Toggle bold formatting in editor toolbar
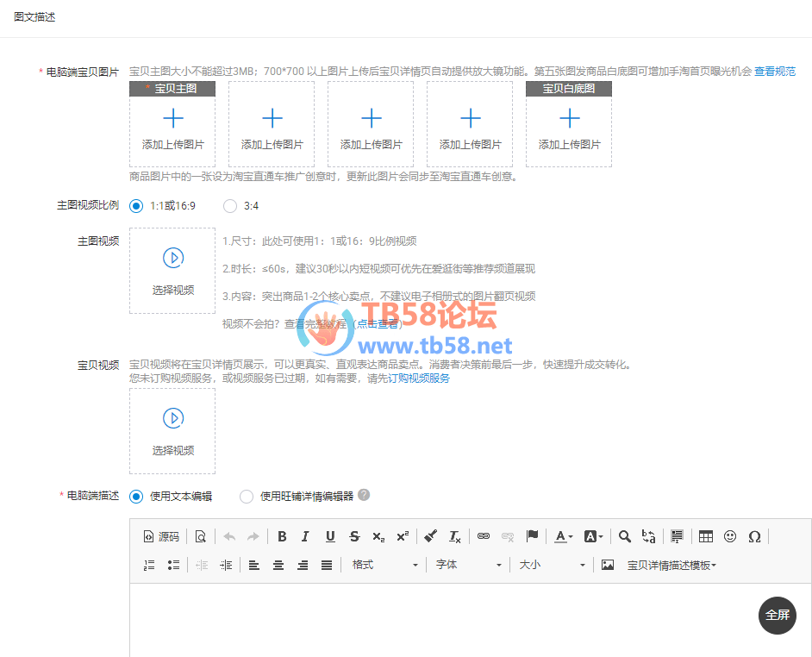Screen dimensions: 812x657 [282, 536]
